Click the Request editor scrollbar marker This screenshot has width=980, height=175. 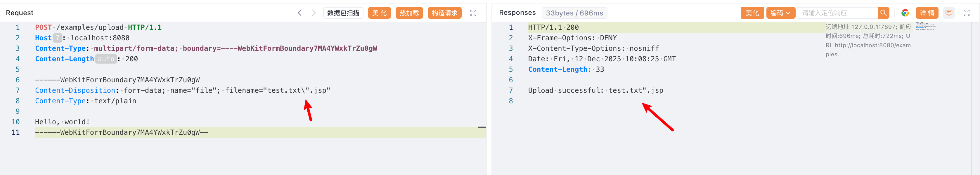(482, 127)
